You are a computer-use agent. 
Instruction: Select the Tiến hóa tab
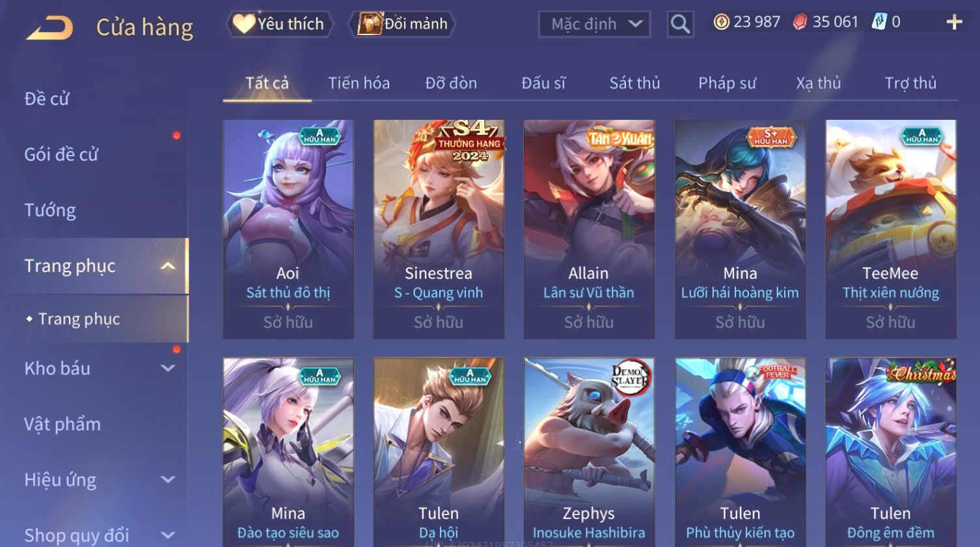(x=359, y=83)
